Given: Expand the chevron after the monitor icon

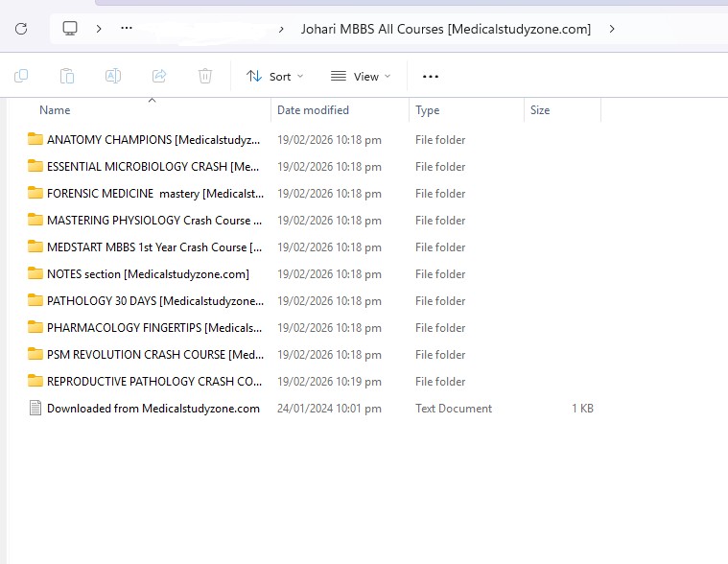Looking at the screenshot, I should 99,29.
